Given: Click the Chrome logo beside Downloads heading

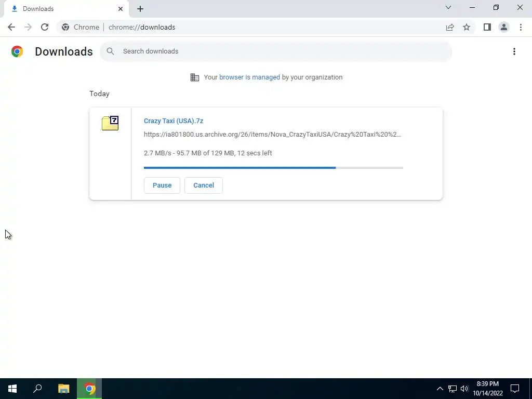Looking at the screenshot, I should [x=17, y=51].
